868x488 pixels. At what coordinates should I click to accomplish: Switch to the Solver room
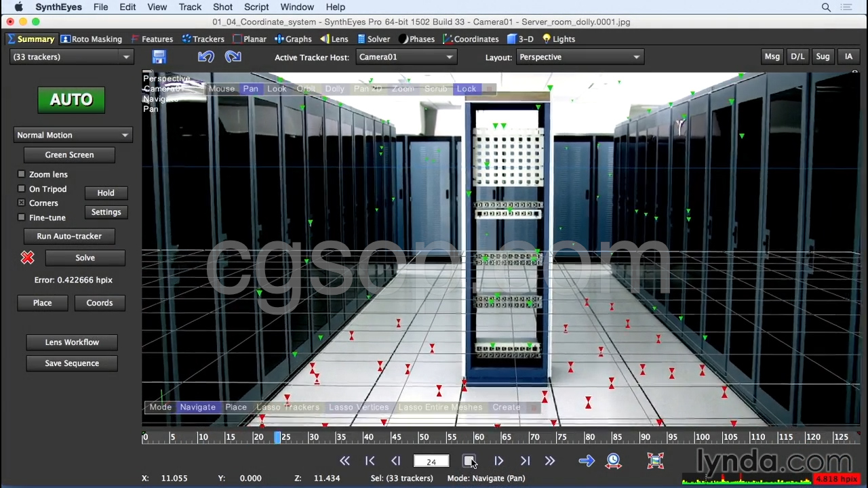pyautogui.click(x=374, y=39)
